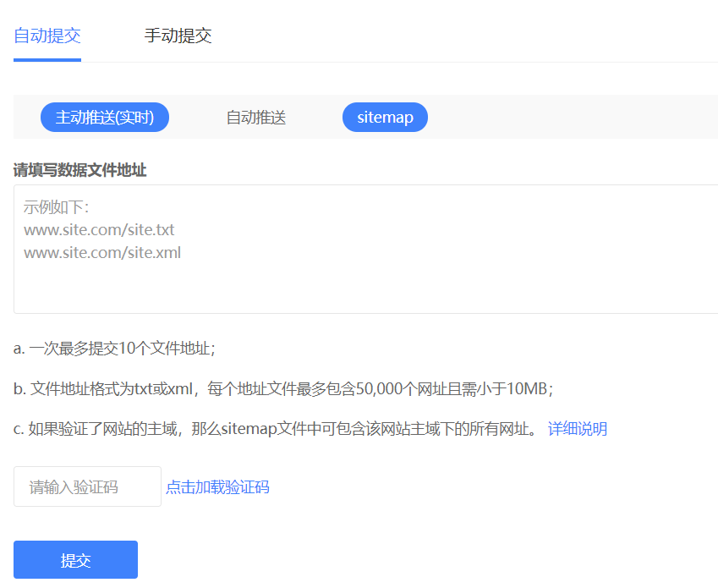
Task: Select the 自动推送 option
Action: coord(256,118)
